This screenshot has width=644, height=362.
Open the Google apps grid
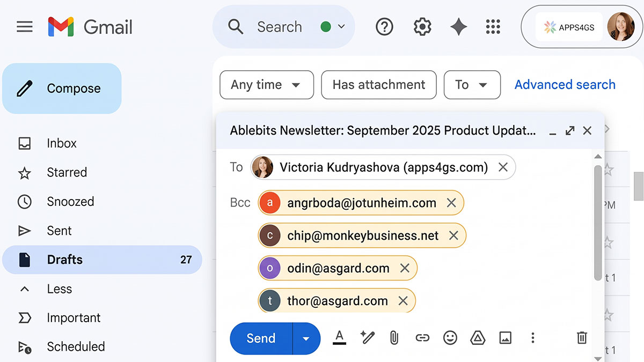[493, 27]
